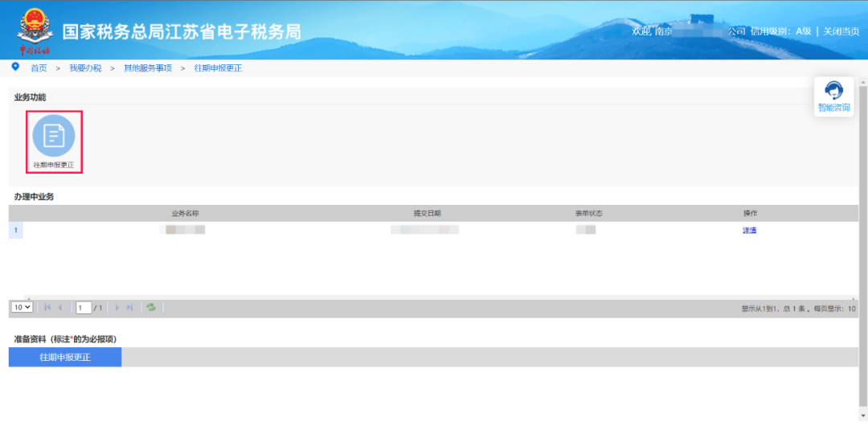Select the 往期申报更正 tab under 准备资料
The image size is (868, 426).
(x=65, y=358)
